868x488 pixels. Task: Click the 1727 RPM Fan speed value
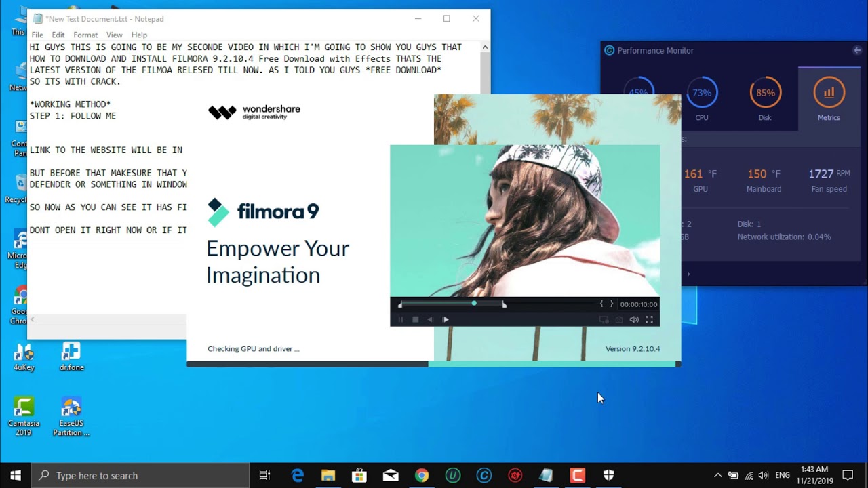point(829,174)
